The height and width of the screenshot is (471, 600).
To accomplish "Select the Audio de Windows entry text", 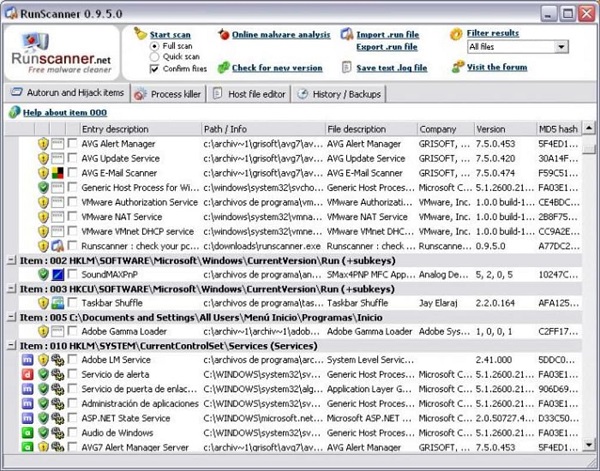I will 117,433.
